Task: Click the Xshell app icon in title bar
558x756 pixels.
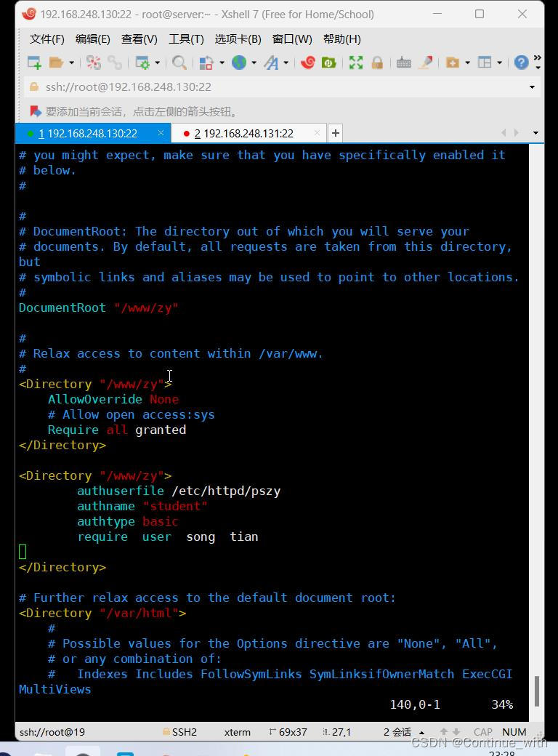Action: point(29,14)
